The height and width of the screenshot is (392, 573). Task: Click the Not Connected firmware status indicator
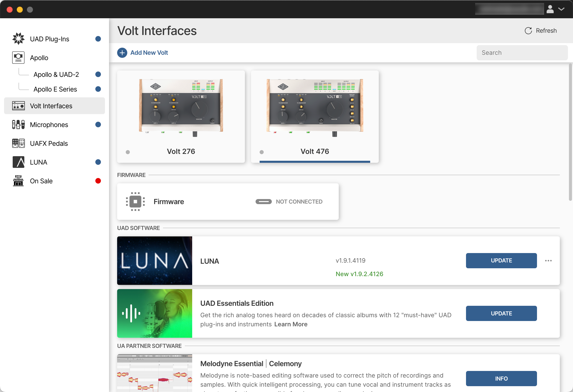coord(264,202)
